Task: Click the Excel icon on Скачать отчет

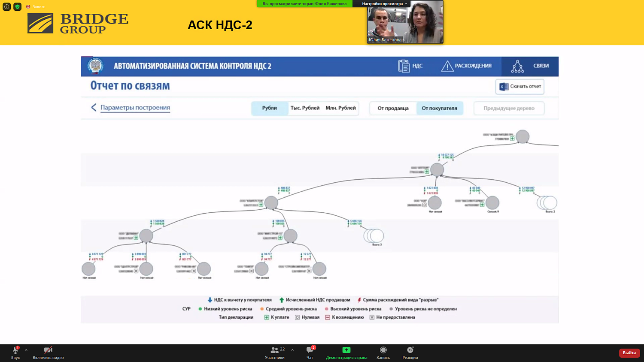Action: tap(504, 87)
